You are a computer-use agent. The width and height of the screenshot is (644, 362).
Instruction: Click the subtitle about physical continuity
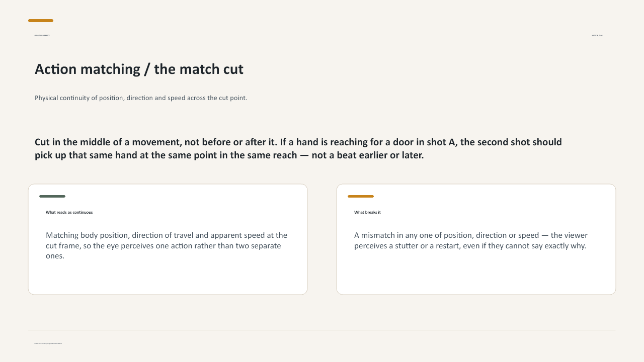click(141, 98)
